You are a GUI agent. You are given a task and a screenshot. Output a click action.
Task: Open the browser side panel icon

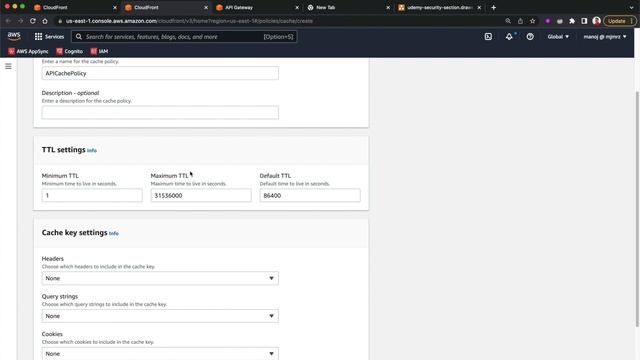point(584,21)
